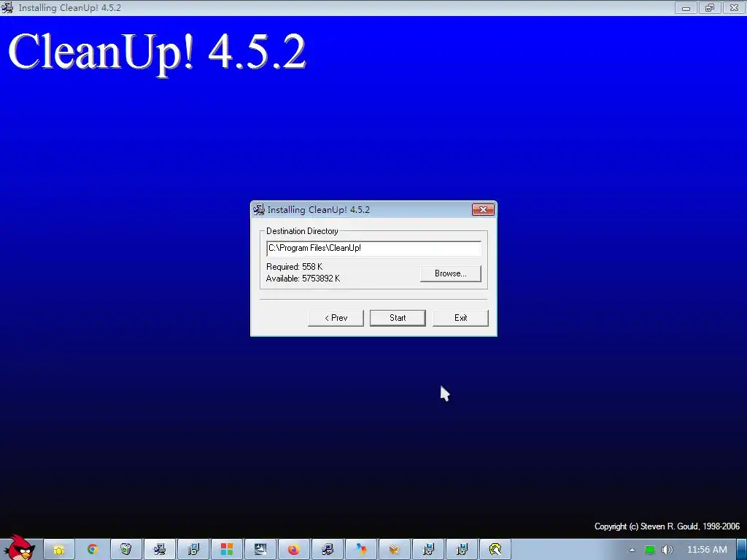Viewport: 747px width, 560px height.
Task: Open the Recycle Bin taskbar icon
Action: click(125, 550)
